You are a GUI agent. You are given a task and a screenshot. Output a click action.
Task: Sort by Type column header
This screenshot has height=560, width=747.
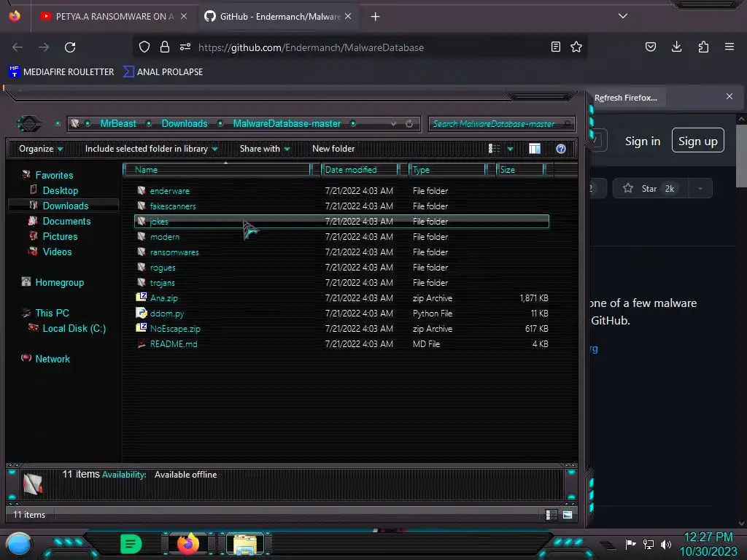pos(447,170)
